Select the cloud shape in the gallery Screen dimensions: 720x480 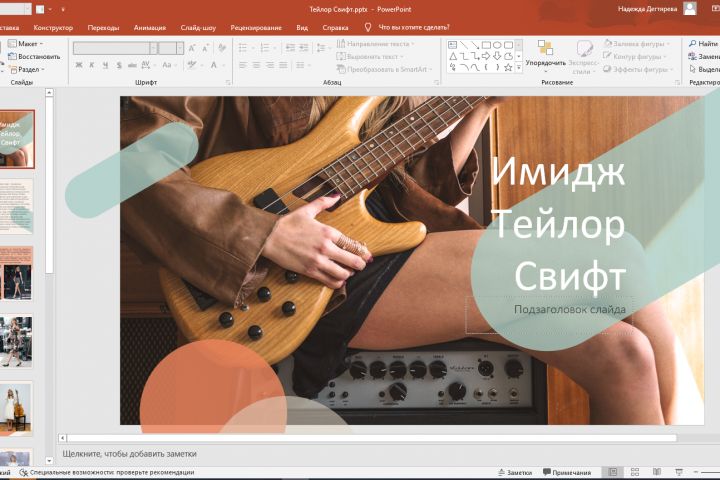[508, 56]
